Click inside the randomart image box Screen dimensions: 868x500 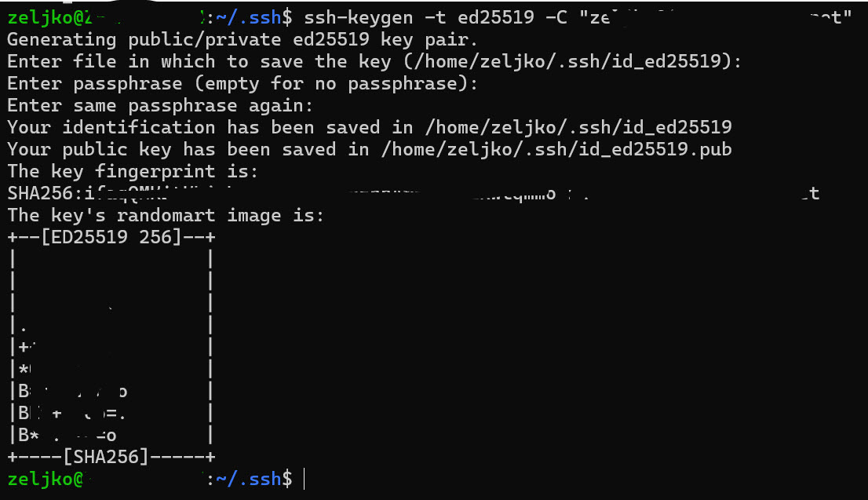(111, 347)
